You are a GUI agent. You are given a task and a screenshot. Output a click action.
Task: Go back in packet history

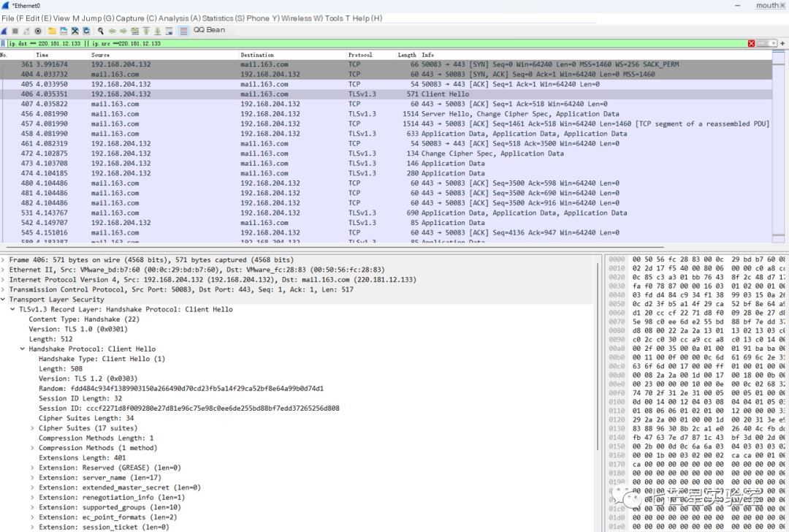pos(113,31)
